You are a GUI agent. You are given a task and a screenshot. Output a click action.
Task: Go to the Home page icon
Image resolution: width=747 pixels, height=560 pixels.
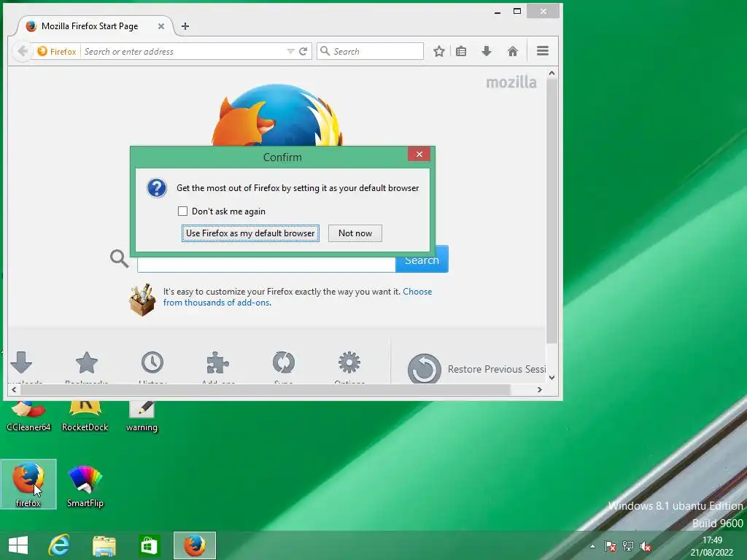[x=513, y=52]
